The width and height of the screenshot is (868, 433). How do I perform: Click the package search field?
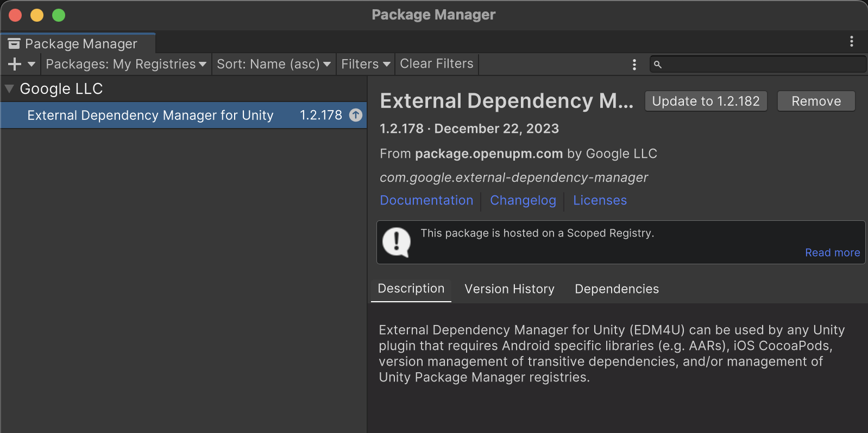(758, 64)
